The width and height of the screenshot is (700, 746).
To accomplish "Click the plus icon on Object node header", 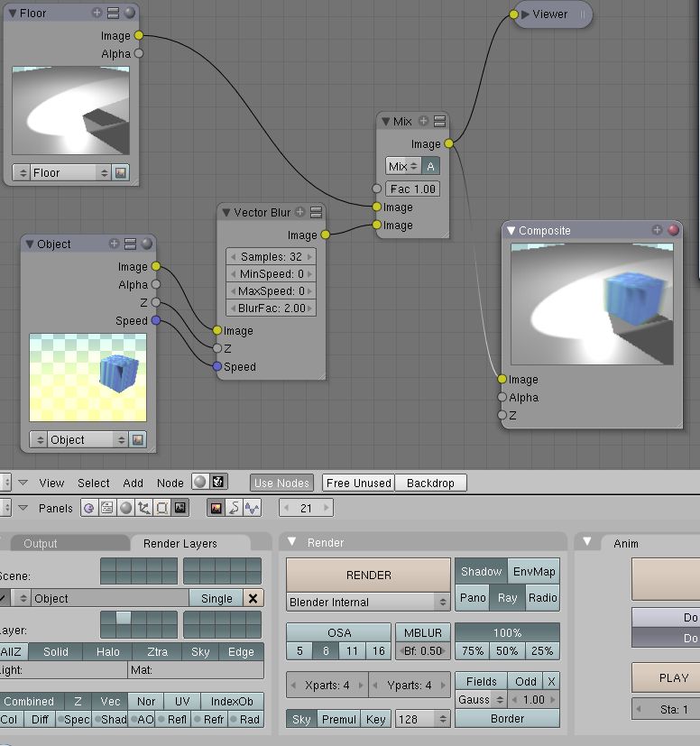I will coord(114,244).
